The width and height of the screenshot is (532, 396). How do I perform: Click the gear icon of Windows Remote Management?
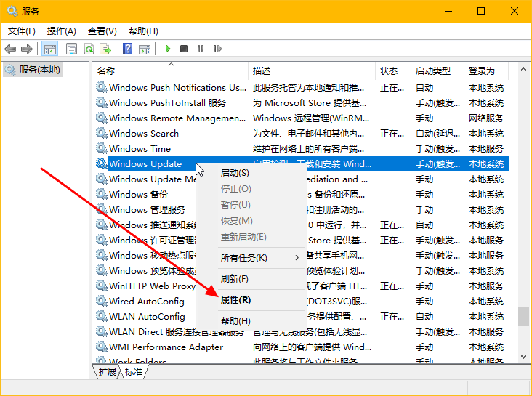(x=101, y=118)
